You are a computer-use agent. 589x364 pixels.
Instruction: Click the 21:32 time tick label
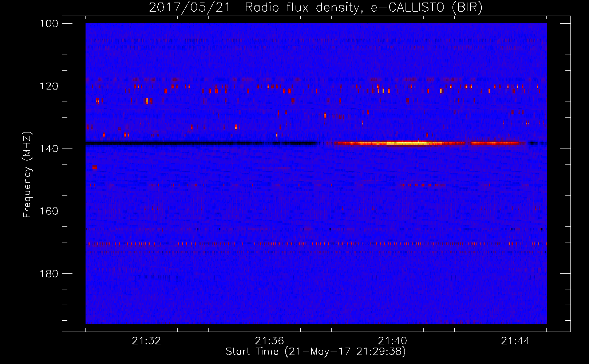pyautogui.click(x=147, y=341)
